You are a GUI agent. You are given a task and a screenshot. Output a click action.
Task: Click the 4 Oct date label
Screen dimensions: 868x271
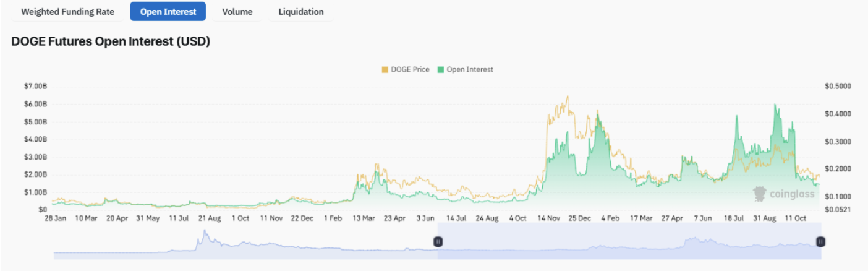[x=518, y=218]
